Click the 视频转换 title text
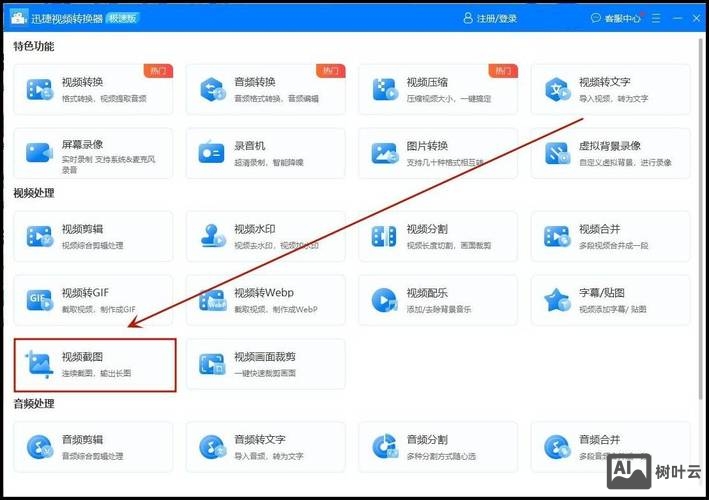The image size is (709, 500). 82,82
